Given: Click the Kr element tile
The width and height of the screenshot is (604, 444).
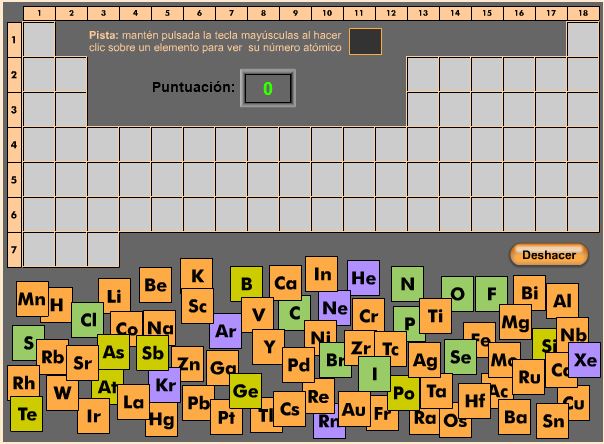Looking at the screenshot, I should [165, 384].
